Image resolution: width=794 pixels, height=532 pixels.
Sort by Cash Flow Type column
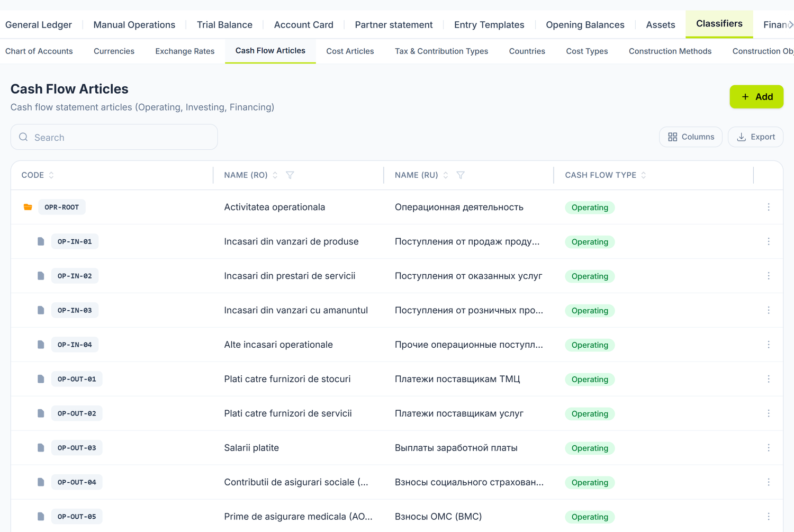(644, 175)
